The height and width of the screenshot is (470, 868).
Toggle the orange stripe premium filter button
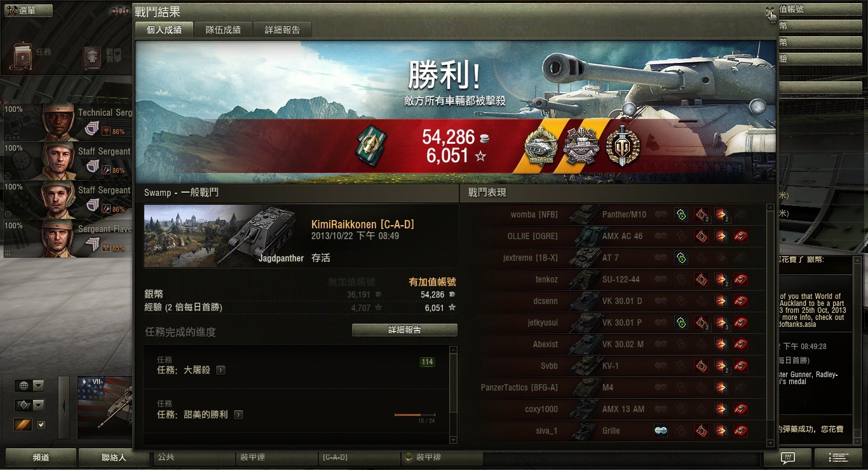pos(23,424)
